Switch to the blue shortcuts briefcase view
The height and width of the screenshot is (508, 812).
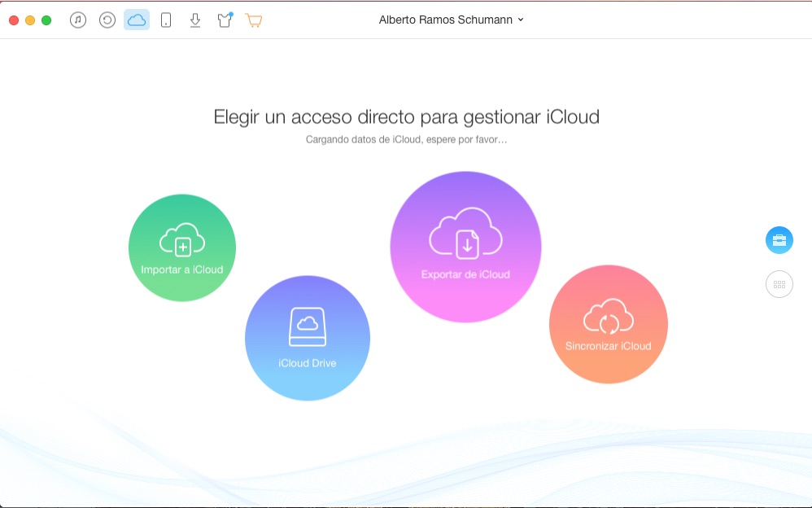(779, 240)
